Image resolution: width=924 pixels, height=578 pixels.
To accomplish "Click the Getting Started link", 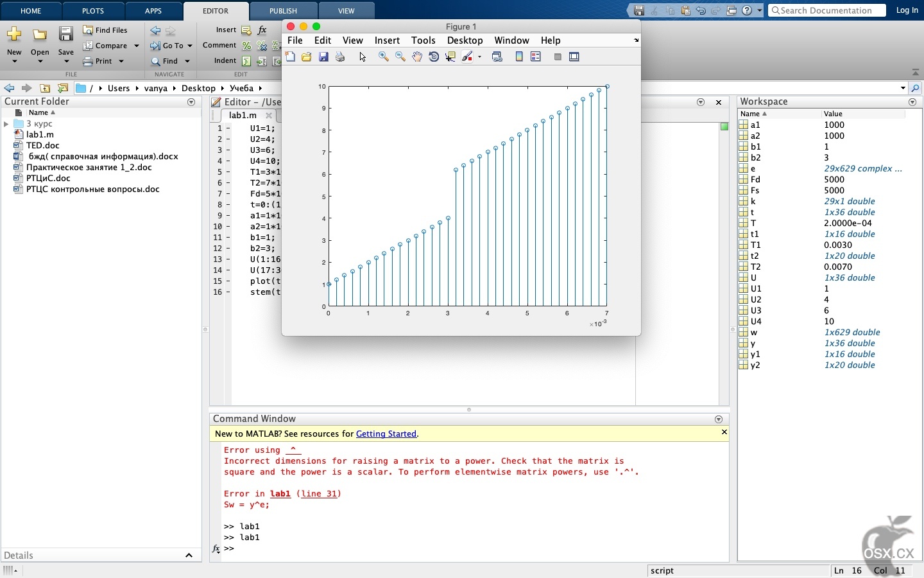I will [x=386, y=434].
